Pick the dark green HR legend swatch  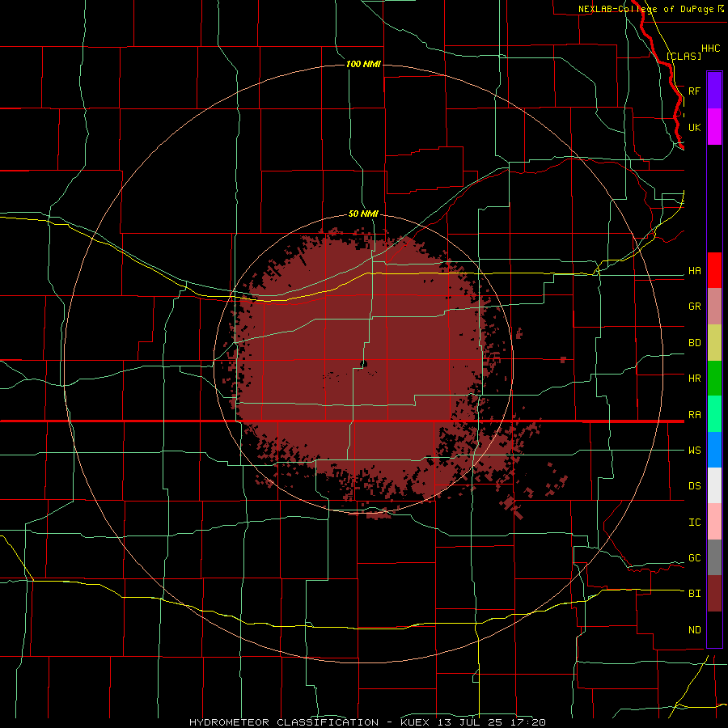(714, 379)
